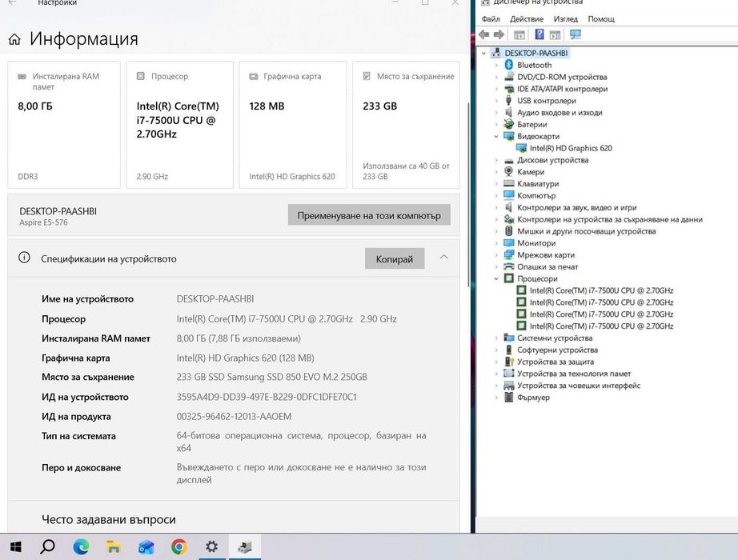Collapse the Видеокарти node
Screen dimensions: 738x560
pyautogui.click(x=495, y=136)
